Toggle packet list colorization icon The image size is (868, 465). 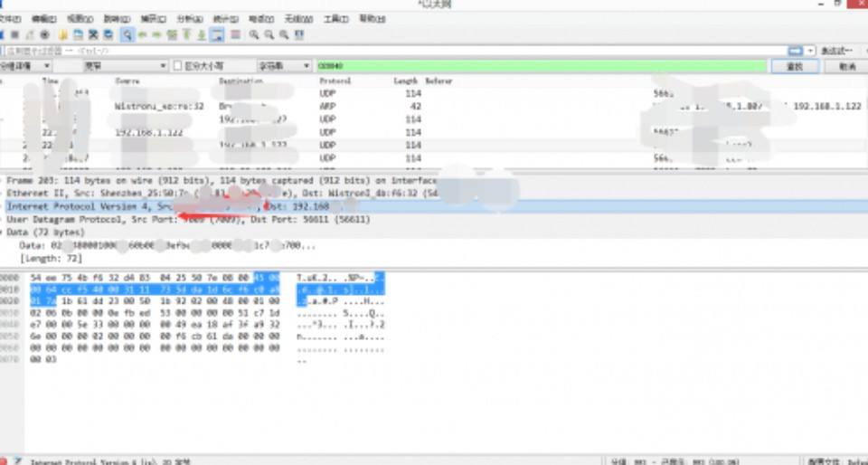tap(235, 35)
